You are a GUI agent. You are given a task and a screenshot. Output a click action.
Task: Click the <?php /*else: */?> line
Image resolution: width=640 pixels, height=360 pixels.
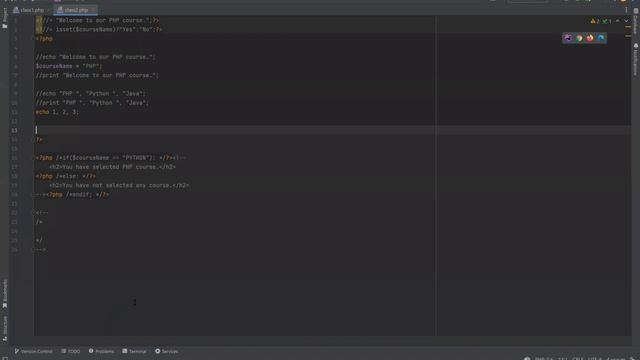click(x=66, y=176)
